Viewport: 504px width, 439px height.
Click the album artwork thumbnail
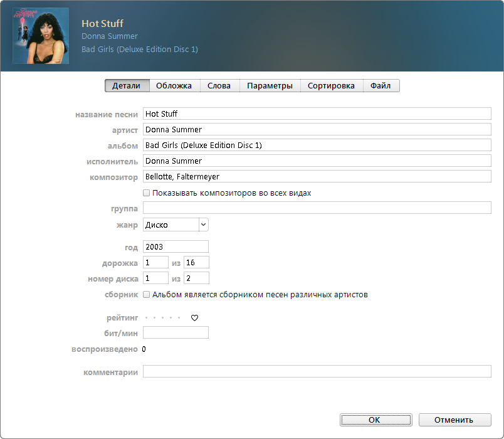point(40,36)
